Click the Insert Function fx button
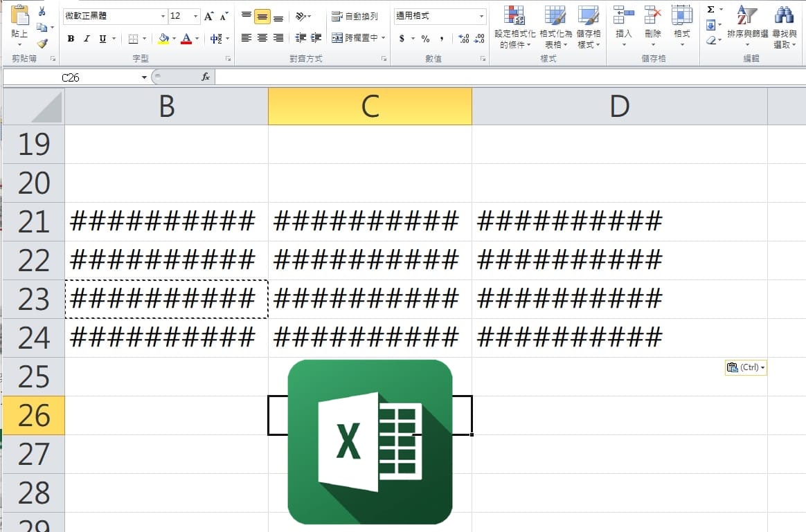806x532 pixels. click(x=206, y=77)
